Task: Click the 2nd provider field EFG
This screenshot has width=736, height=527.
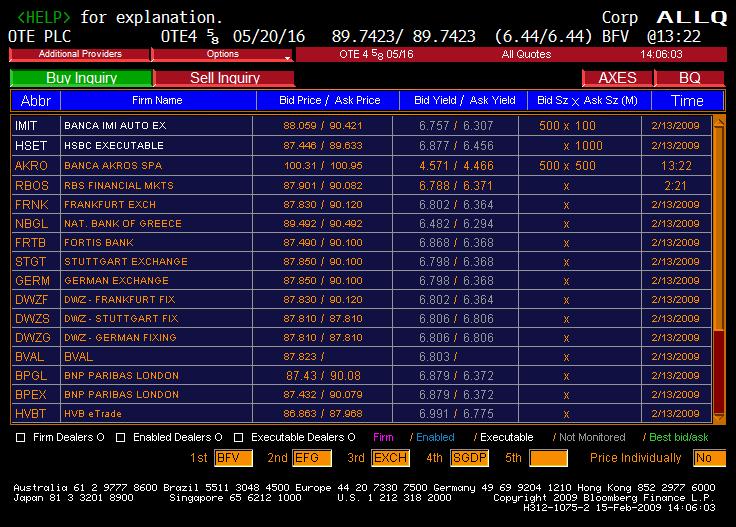Action: (312, 458)
